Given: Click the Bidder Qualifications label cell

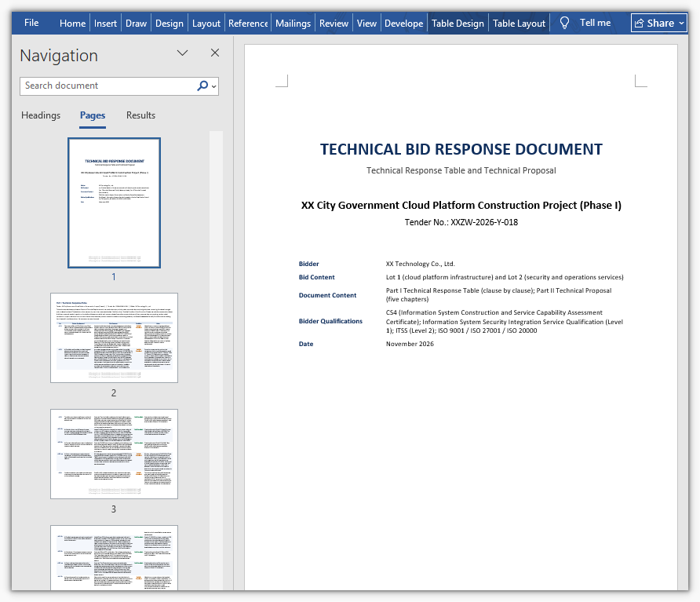Looking at the screenshot, I should (x=330, y=321).
